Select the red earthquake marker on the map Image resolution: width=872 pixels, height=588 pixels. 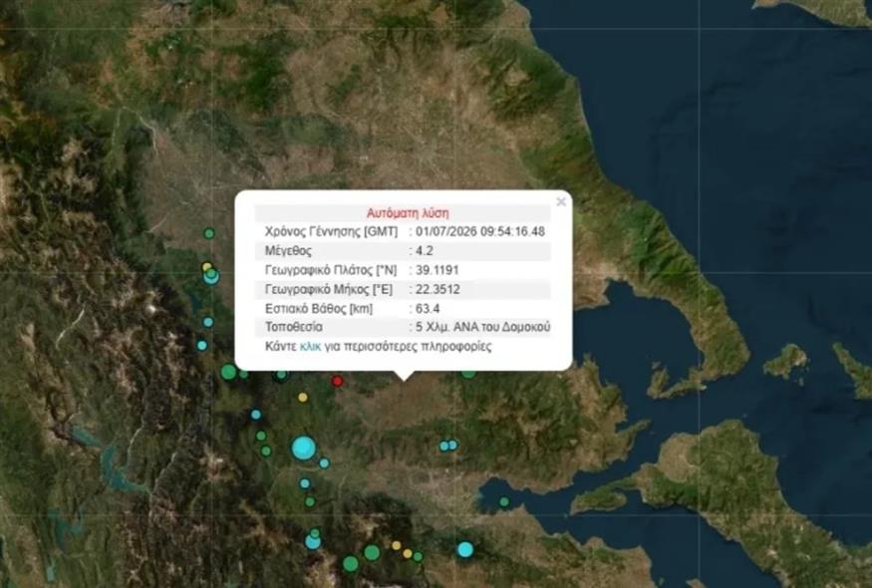coord(337,381)
